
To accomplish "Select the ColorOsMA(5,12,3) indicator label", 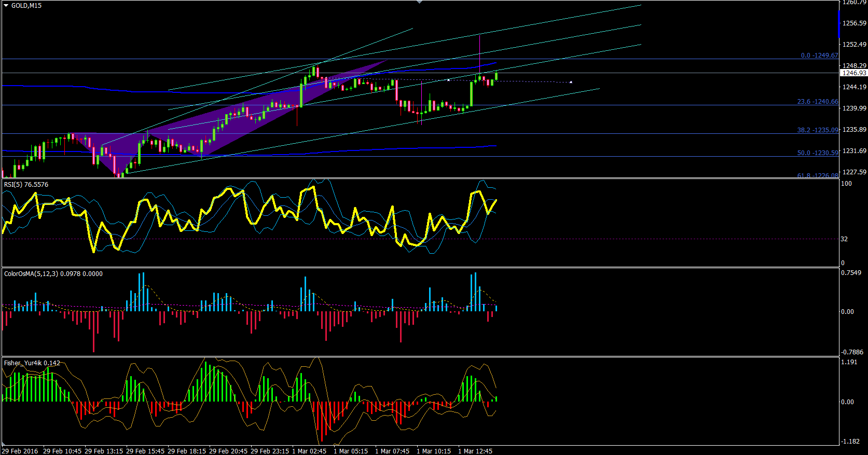I will [53, 273].
